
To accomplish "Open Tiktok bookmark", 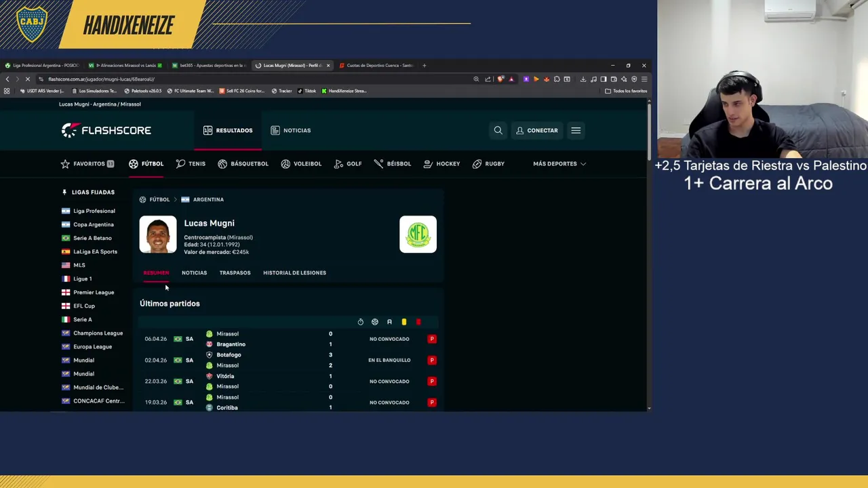I will [x=307, y=91].
